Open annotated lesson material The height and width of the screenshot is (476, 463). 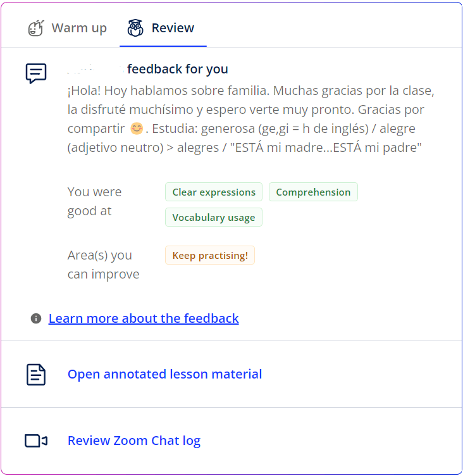coord(164,374)
